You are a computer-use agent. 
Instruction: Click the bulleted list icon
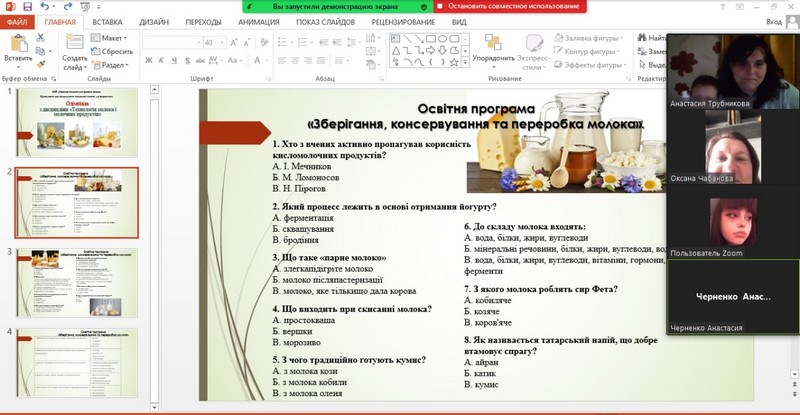coord(283,42)
